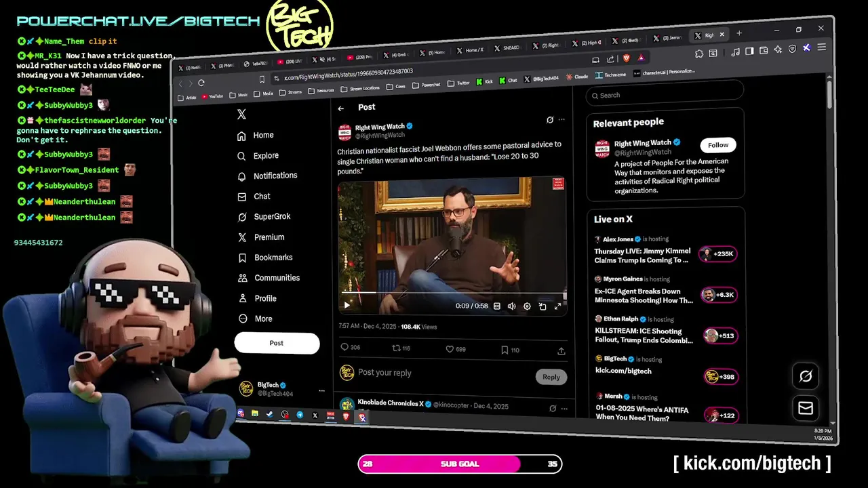Click the video progress bar
868x488 pixels.
click(452, 293)
